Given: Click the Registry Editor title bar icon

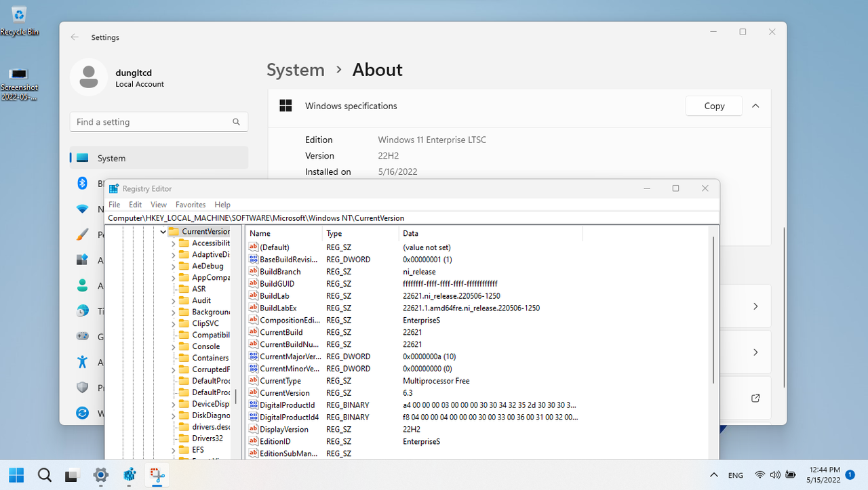Looking at the screenshot, I should click(x=114, y=188).
